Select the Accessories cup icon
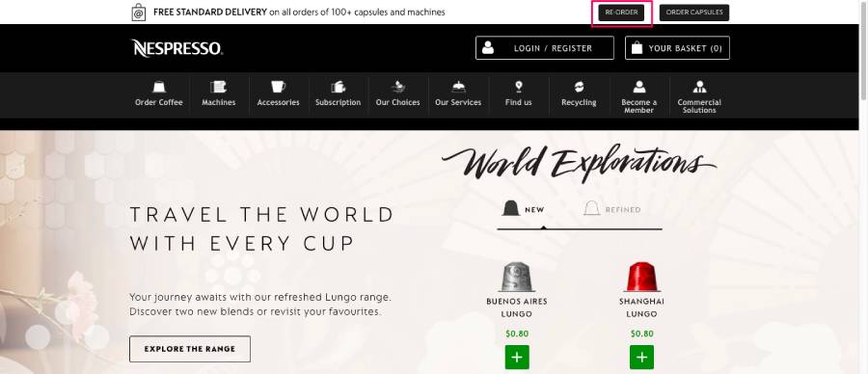The height and width of the screenshot is (374, 868). pyautogui.click(x=278, y=87)
